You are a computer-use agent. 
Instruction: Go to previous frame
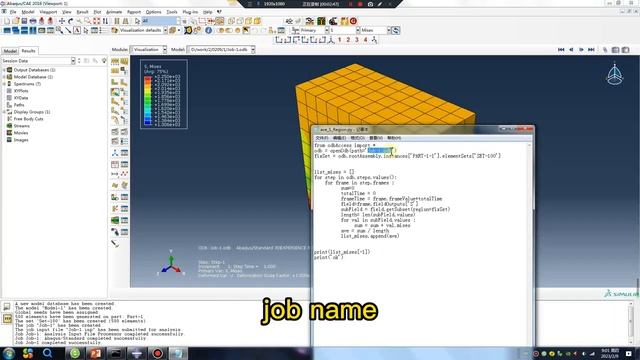pos(571,49)
